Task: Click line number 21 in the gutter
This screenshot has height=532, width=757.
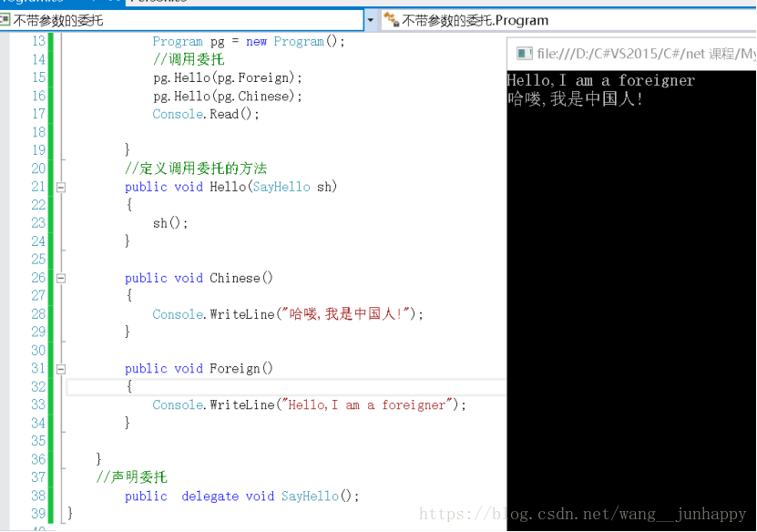Action: pos(38,187)
